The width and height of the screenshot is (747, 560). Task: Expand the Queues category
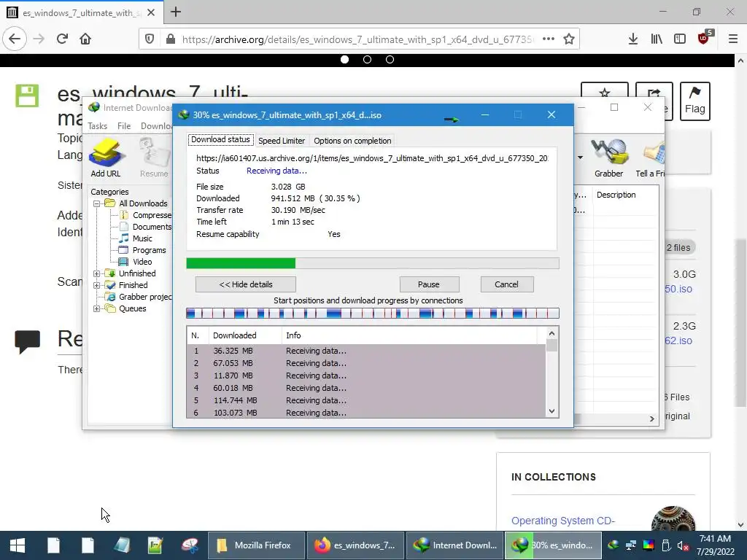pyautogui.click(x=97, y=308)
